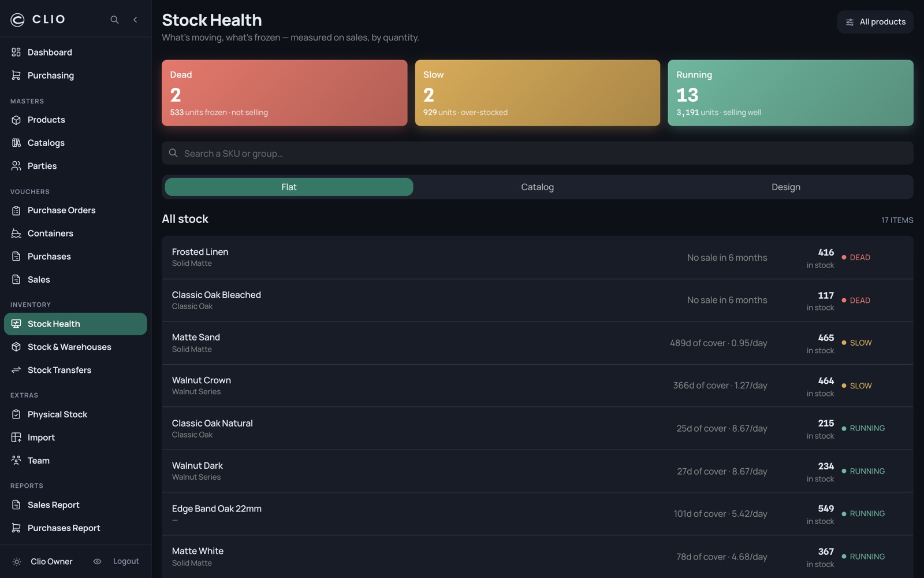
Task: Click RUNNING status of Classic Oak Natural
Action: click(x=863, y=428)
